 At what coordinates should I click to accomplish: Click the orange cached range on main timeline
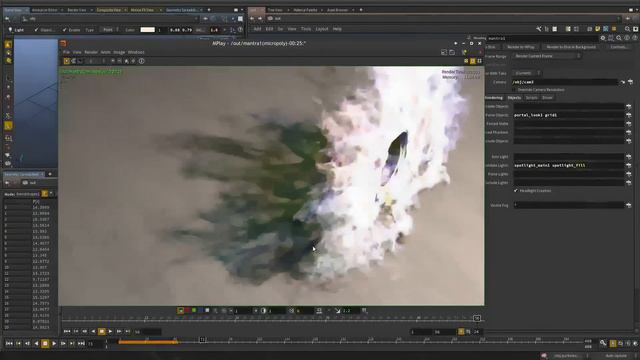point(148,342)
